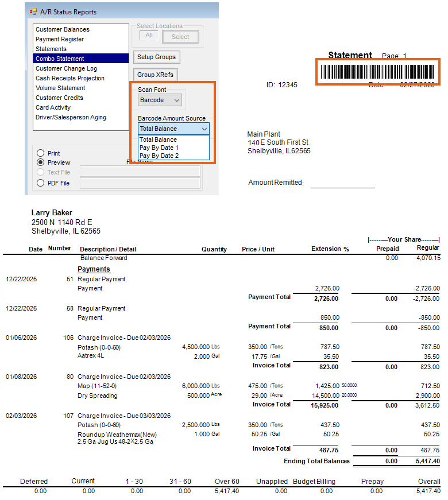Click the "Deferred" aging column header
The height and width of the screenshot is (500, 448).
(34, 482)
